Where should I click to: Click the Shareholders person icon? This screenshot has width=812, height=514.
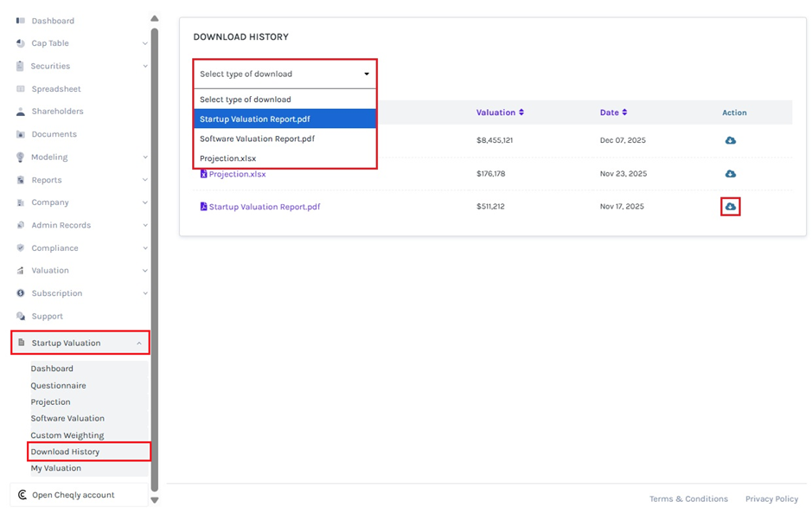coord(21,112)
